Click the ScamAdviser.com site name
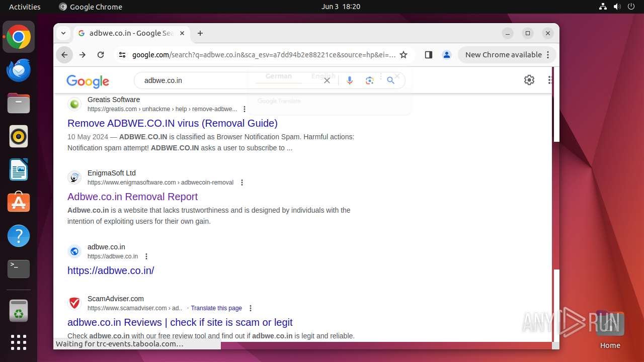 [x=116, y=299]
